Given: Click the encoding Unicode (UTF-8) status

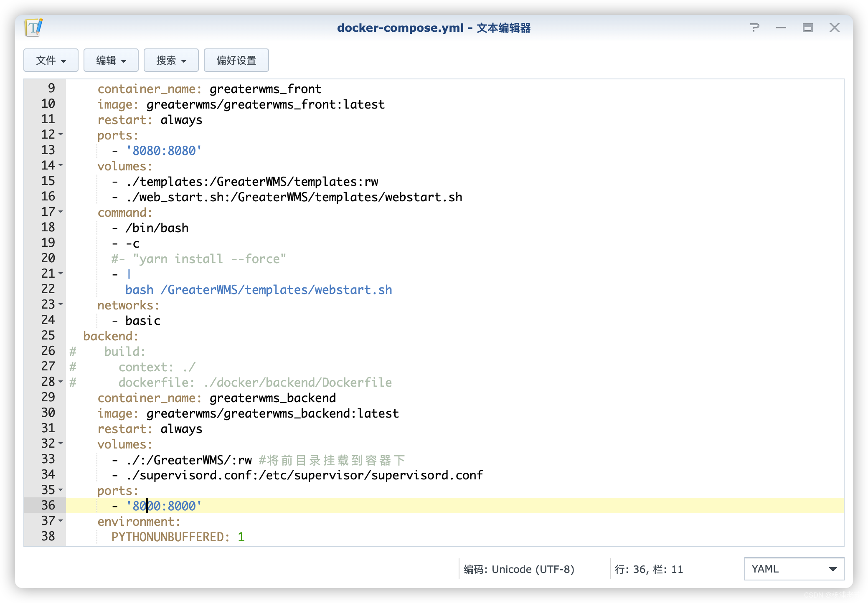Looking at the screenshot, I should [x=519, y=569].
